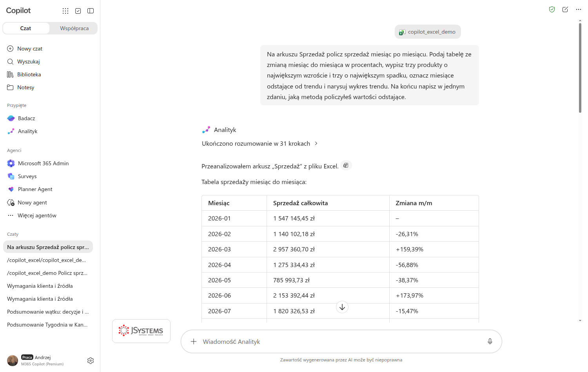
Task: Open the pinned Badacz agent
Action: (x=50, y=118)
